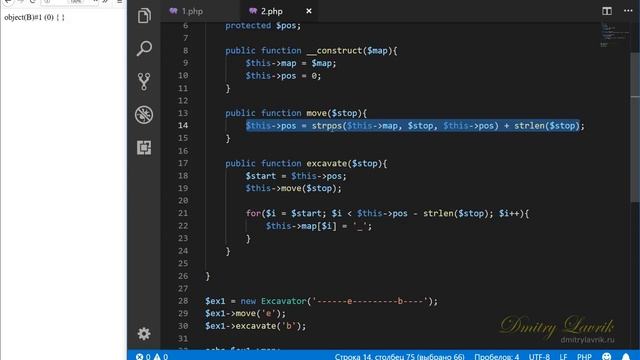Viewport: 640px width, 360px height.
Task: Click the browser back arrow button
Action: 7,2
